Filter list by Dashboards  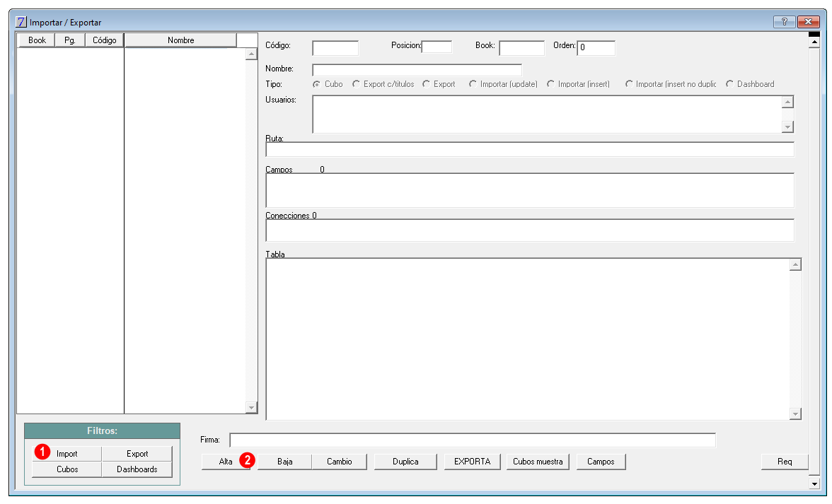[x=137, y=469]
